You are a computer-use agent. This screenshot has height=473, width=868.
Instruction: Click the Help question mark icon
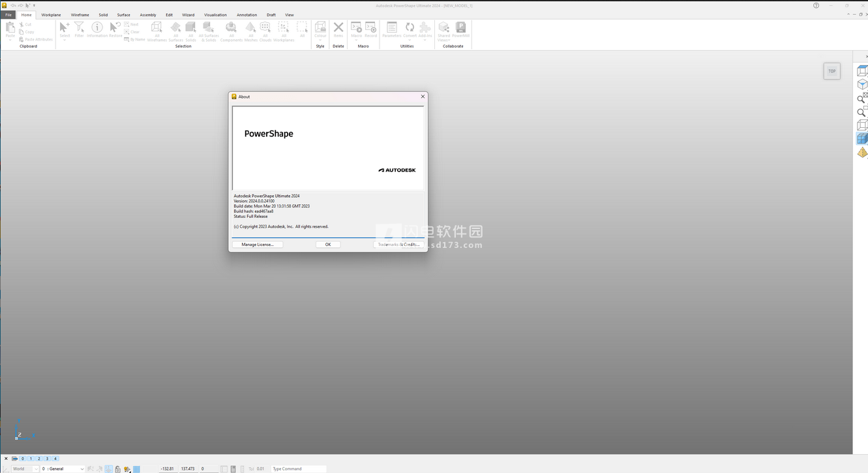[x=816, y=5]
